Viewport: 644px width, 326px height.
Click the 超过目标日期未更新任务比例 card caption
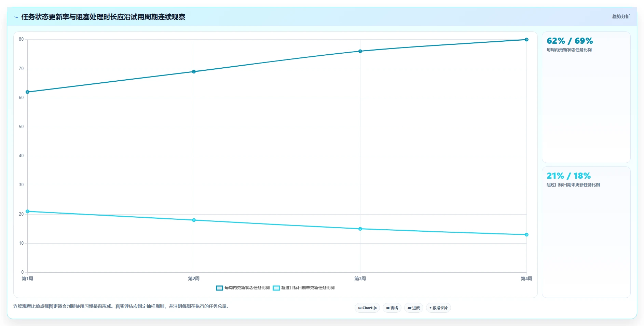(573, 185)
